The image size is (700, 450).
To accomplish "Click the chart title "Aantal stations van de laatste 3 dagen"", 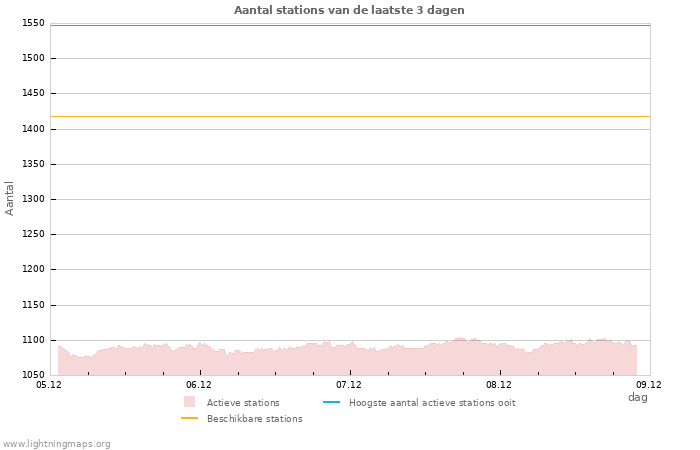I will pos(349,10).
